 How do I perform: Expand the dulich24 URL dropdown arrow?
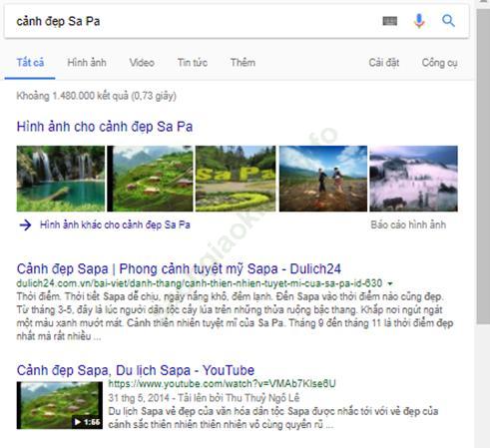point(390,283)
